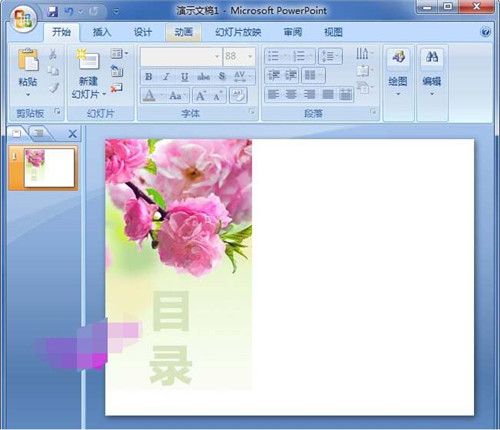Toggle Italic formatting

click(166, 77)
